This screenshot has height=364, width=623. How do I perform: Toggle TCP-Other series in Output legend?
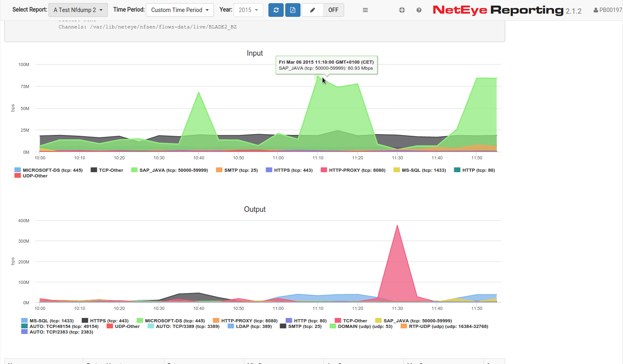point(351,321)
